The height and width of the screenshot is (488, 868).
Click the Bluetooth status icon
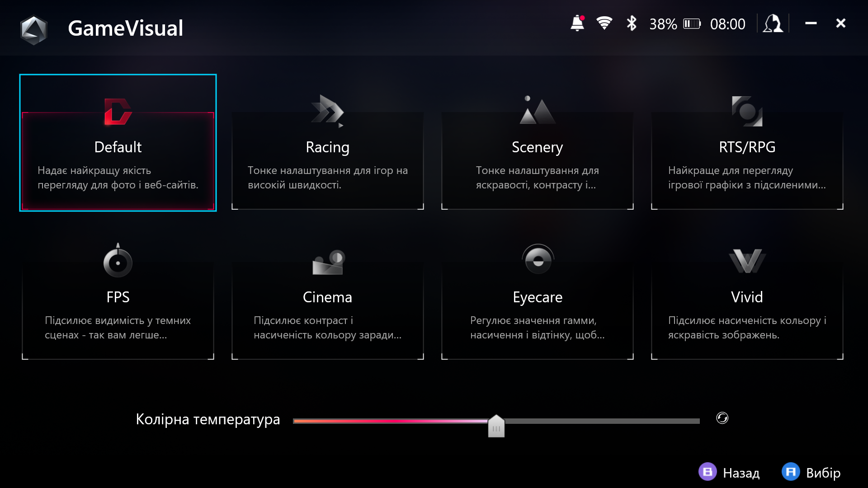[x=632, y=23]
